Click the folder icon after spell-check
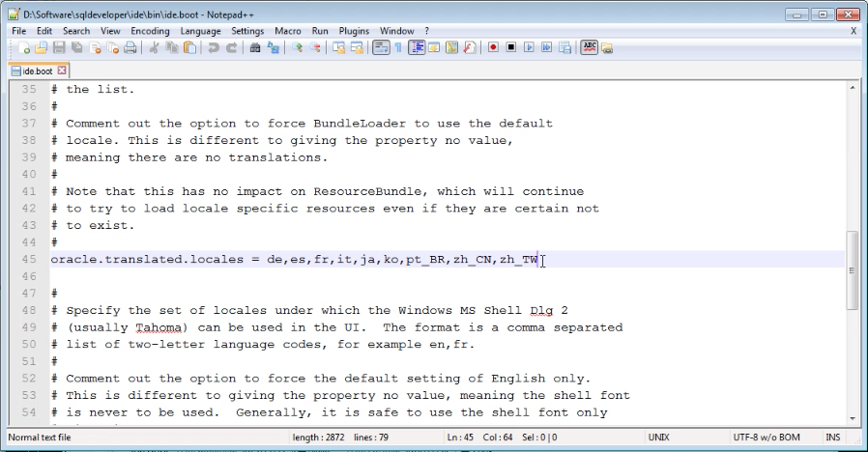Viewport: 868px width, 452px height. coord(607,48)
